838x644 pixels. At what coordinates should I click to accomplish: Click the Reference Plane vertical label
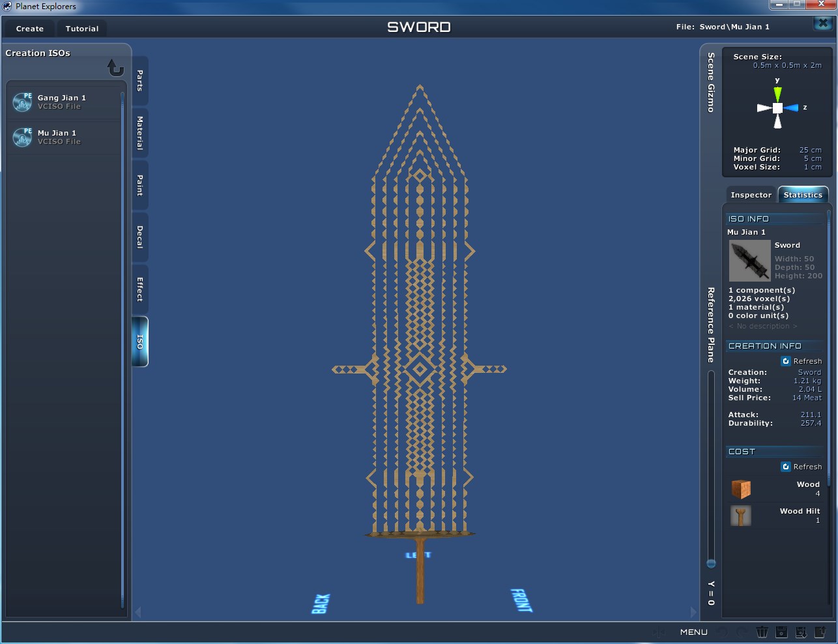pyautogui.click(x=711, y=325)
